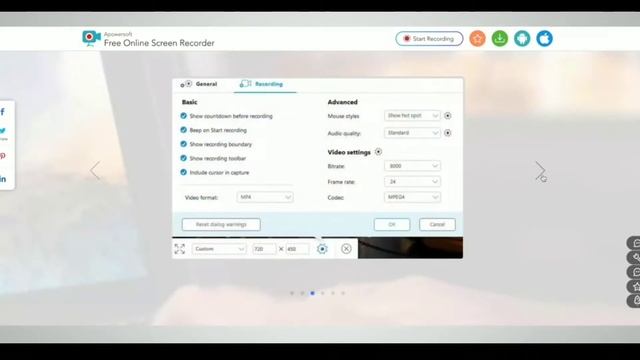This screenshot has width=640, height=360.
Task: Click the orange star favorite icon
Action: [x=477, y=39]
